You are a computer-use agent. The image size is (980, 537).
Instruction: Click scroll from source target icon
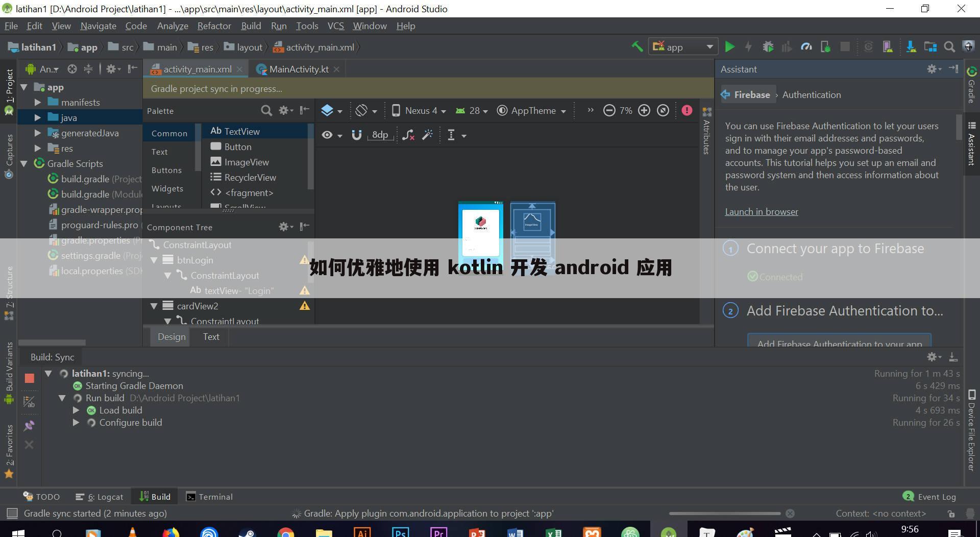tap(72, 69)
